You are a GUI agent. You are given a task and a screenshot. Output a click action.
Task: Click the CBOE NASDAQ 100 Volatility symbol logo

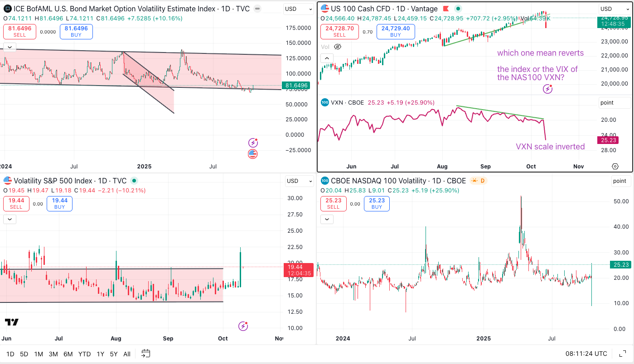[324, 181]
